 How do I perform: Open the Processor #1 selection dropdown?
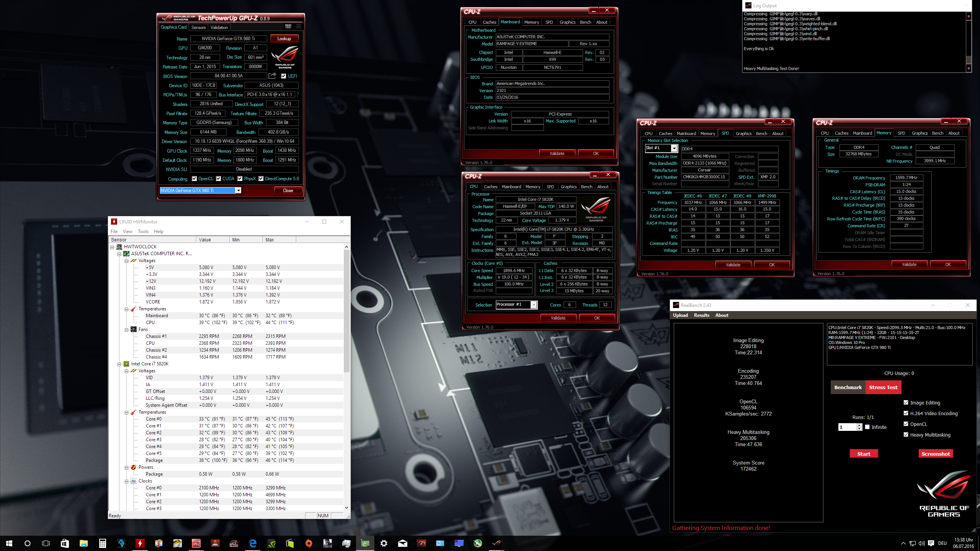coord(534,305)
